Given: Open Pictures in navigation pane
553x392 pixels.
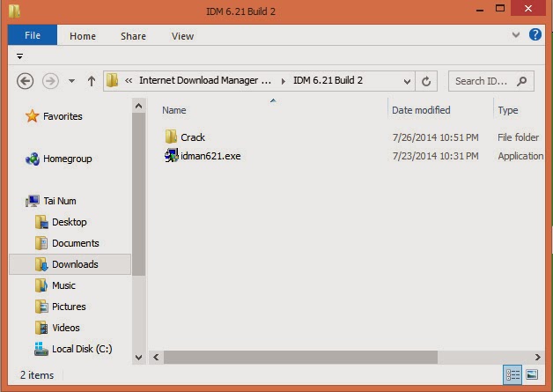Looking at the screenshot, I should point(69,307).
